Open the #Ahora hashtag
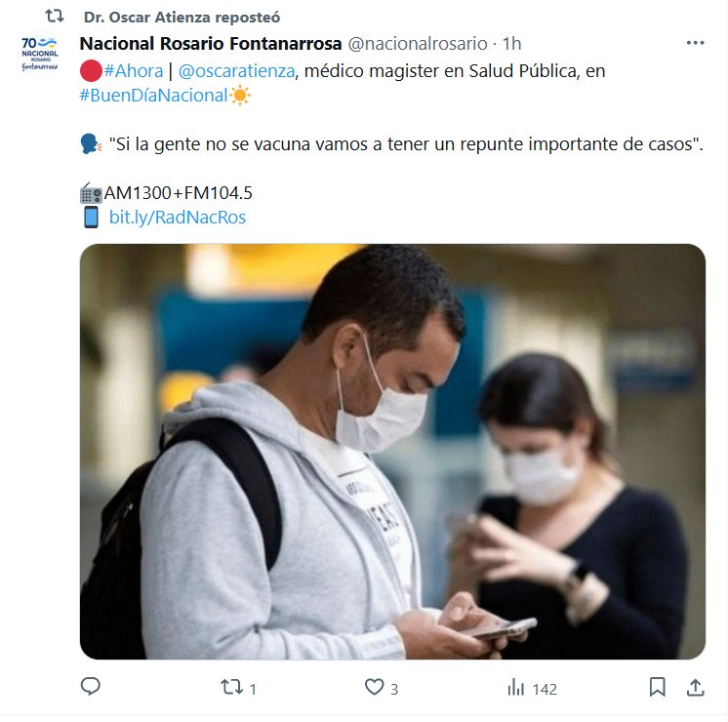Screen dimensions: 728x722 pyautogui.click(x=134, y=71)
